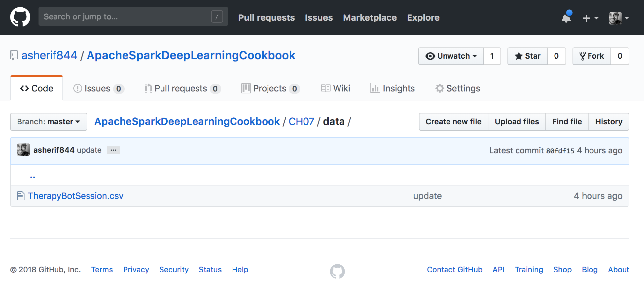
Task: Click the slash shortcut icon in search box
Action: point(217,16)
